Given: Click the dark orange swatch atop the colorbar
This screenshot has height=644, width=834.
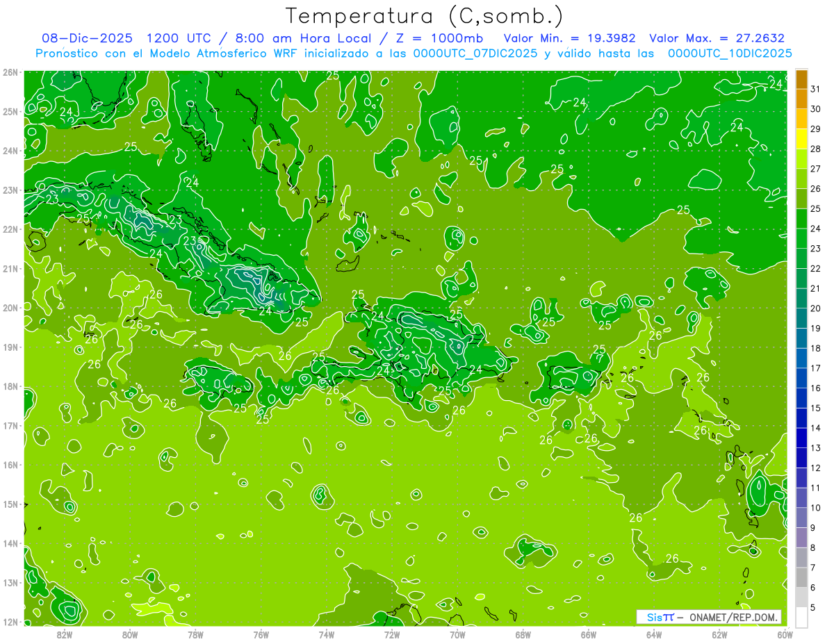Looking at the screenshot, I should (x=801, y=79).
